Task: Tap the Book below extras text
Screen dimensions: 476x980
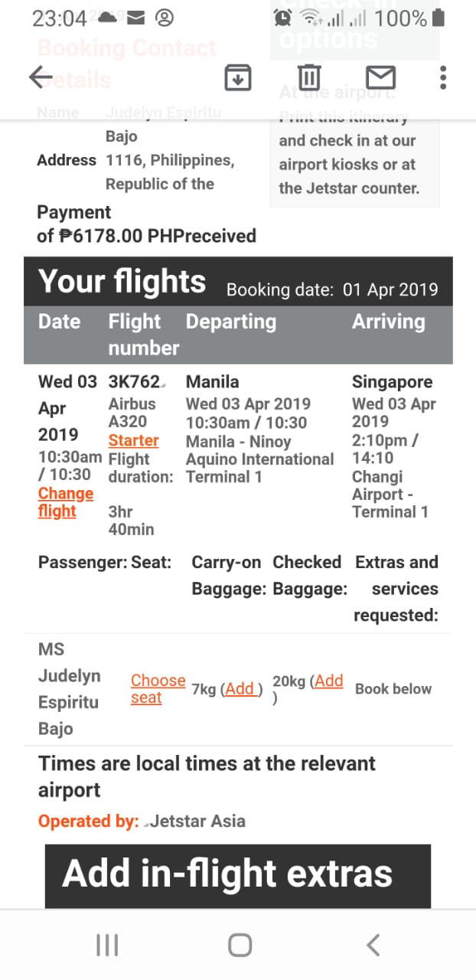Action: pos(393,689)
